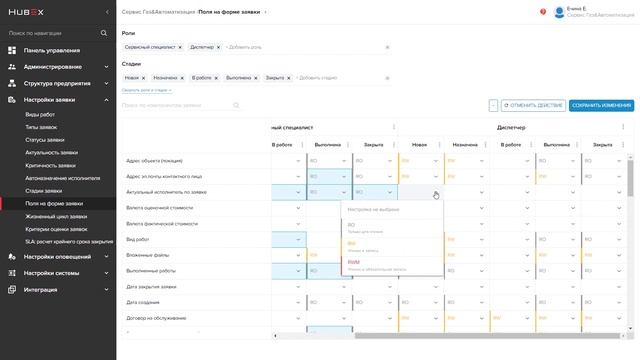This screenshot has height=360, width=640.
Task: Click the Сервис Газ&Автоматизация breadcrumb link
Action: (x=158, y=12)
